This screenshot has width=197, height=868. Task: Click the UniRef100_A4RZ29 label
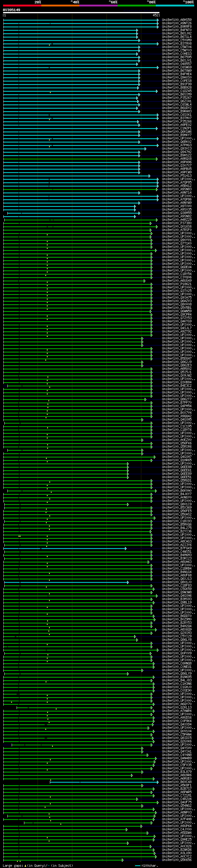177,220
